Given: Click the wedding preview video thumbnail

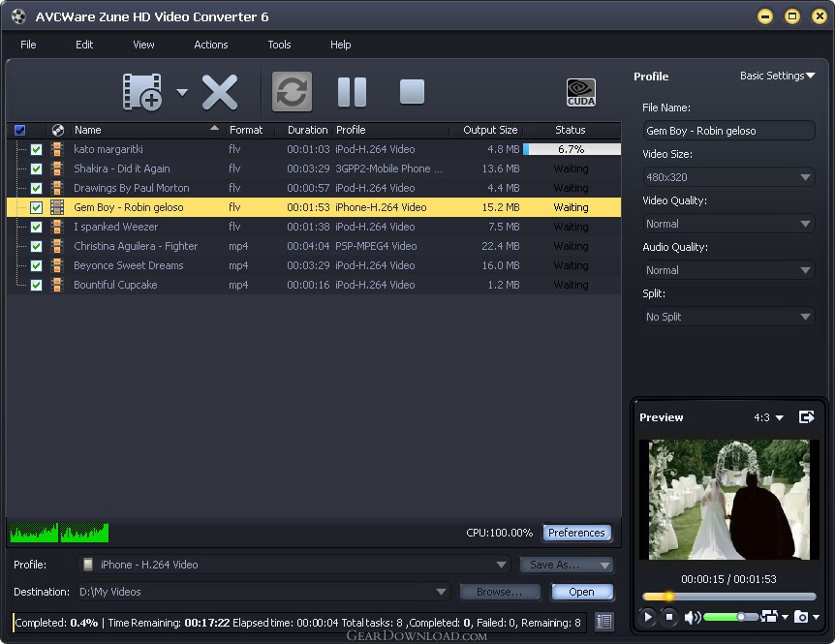Looking at the screenshot, I should pyautogui.click(x=728, y=500).
